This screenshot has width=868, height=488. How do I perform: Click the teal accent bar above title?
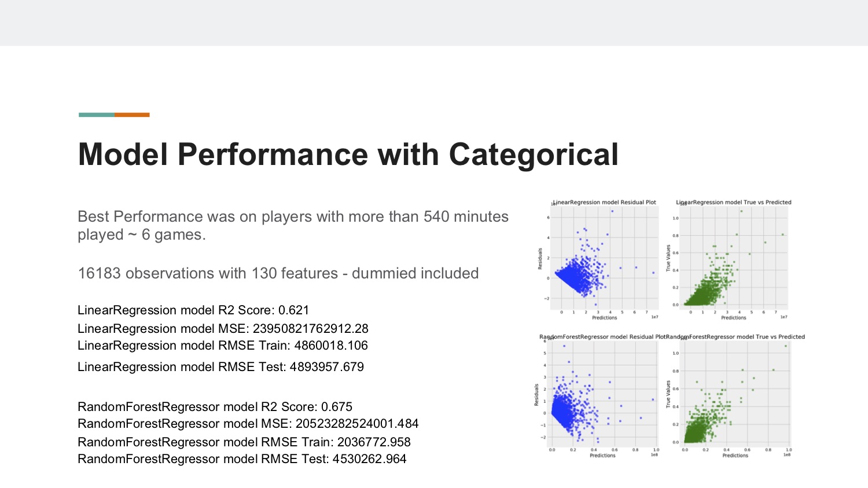pyautogui.click(x=97, y=115)
